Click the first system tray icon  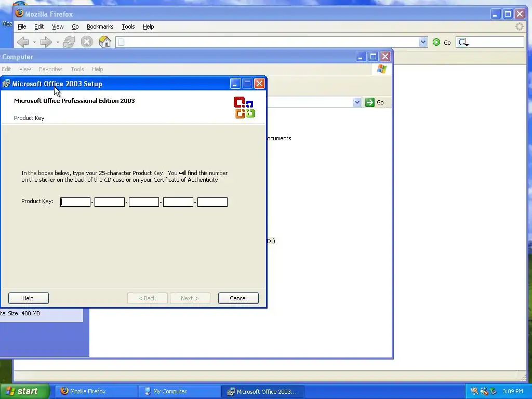(474, 391)
